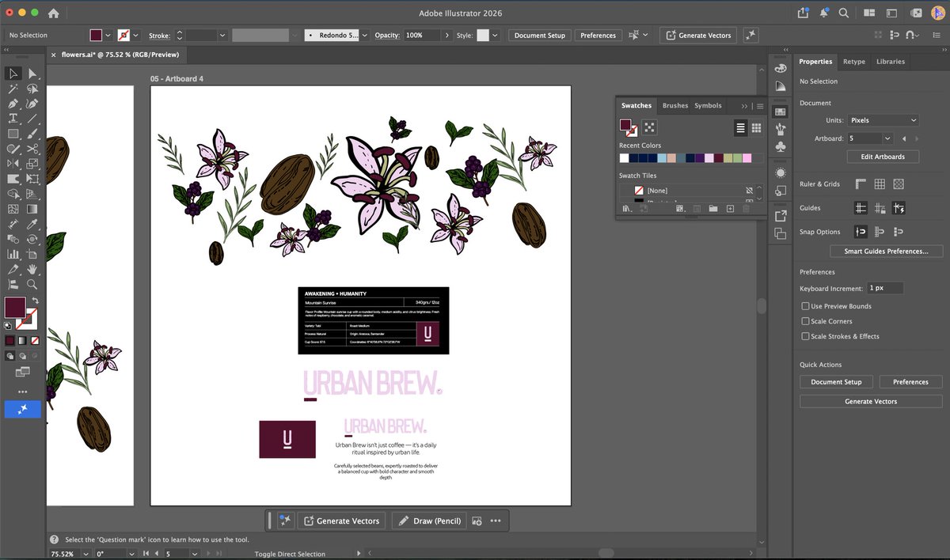Select the Paintbrush tool
This screenshot has width=950, height=560.
point(32,134)
